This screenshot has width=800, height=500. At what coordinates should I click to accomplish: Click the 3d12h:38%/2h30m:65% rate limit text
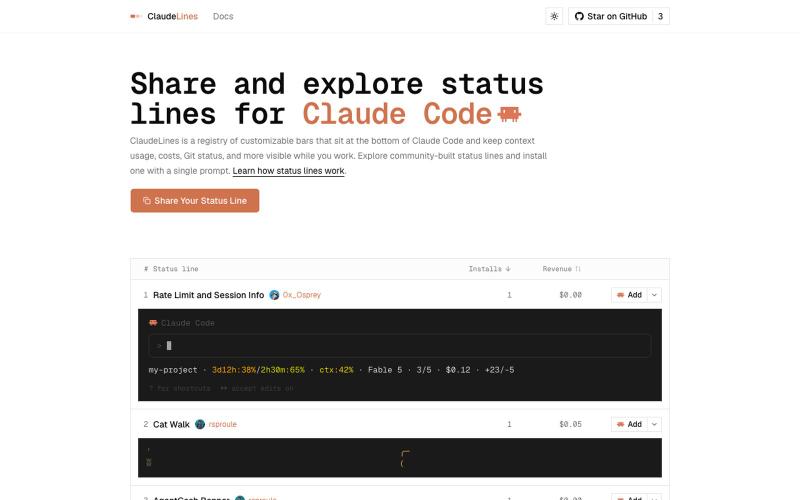258,370
